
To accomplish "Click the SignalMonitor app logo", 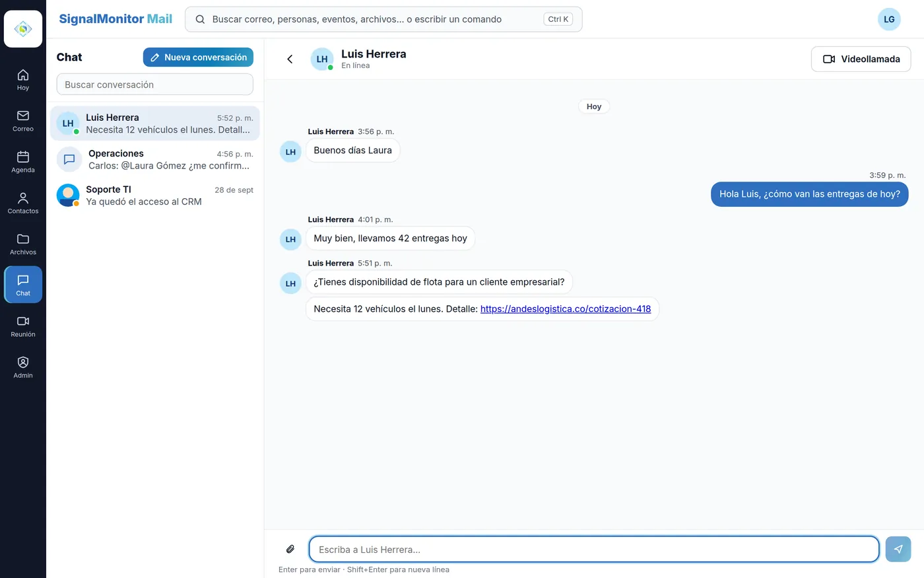I will coord(23,29).
